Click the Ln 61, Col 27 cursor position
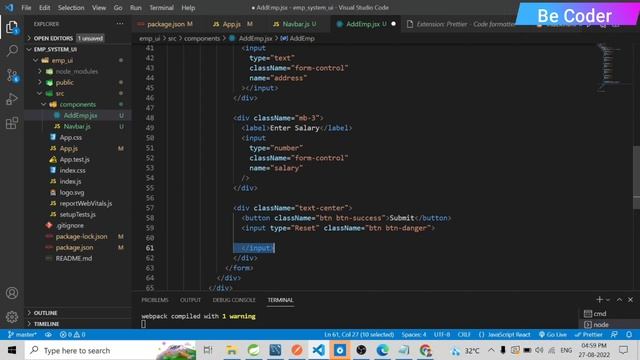The height and width of the screenshot is (360, 640). [359, 335]
